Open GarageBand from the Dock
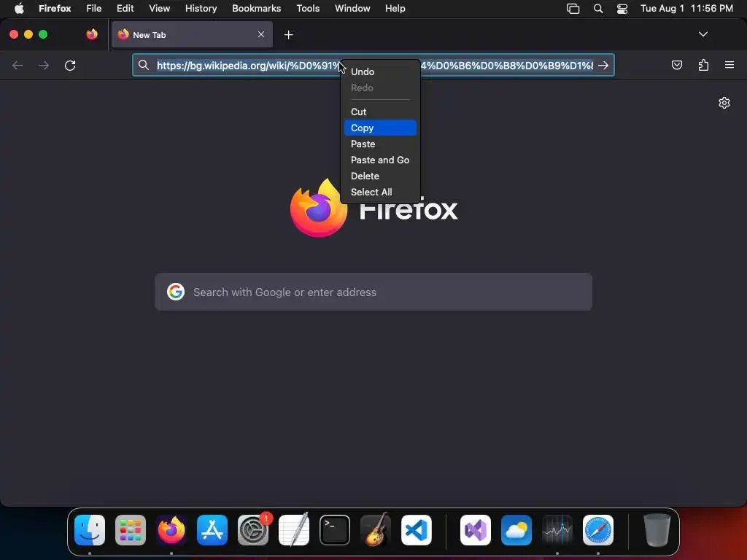 376,530
